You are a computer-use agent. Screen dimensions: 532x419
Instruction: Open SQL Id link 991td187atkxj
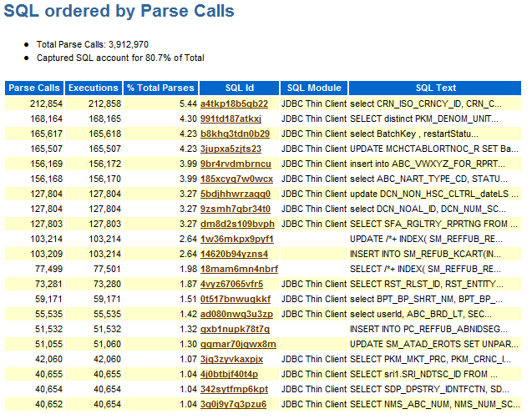coord(231,119)
